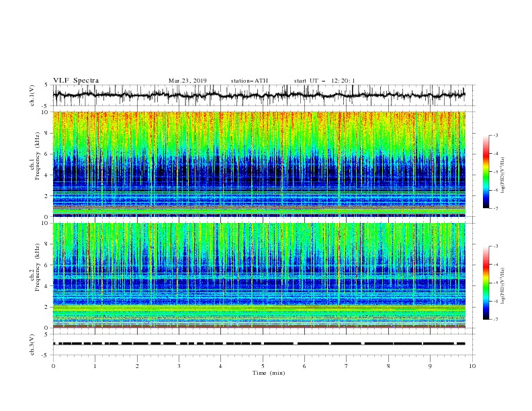532x411 pixels.
Task: Click the "-3" tick on lower colorbar
Action: 495,246
